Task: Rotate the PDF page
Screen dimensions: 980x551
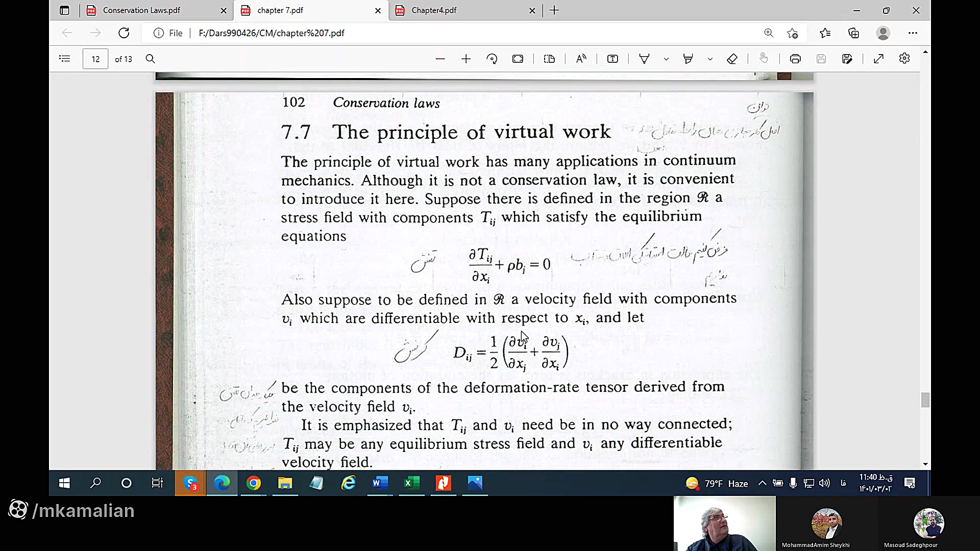Action: [x=492, y=59]
